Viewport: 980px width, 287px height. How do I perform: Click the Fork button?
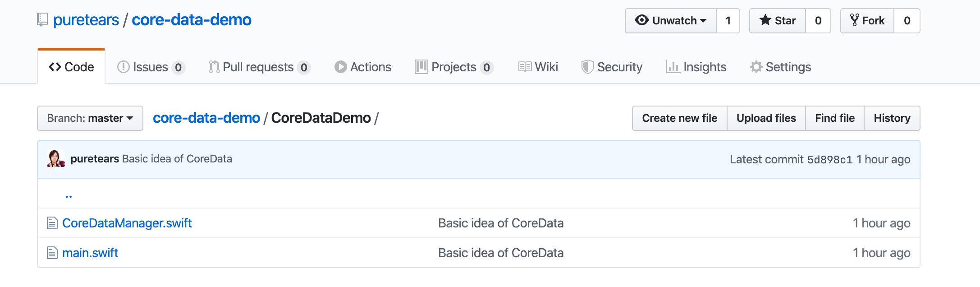pos(867,21)
